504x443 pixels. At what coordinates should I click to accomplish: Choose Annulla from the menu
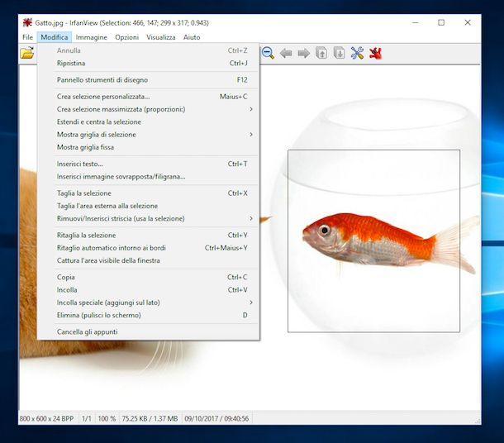click(149, 50)
